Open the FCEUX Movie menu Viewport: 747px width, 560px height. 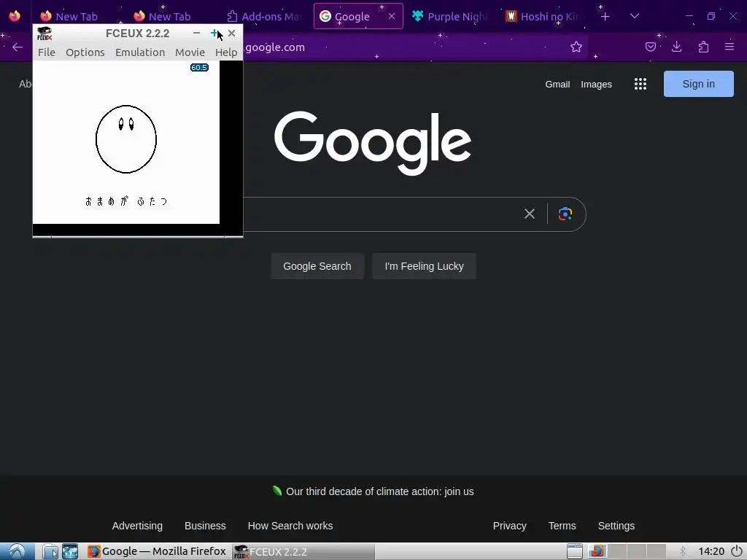(190, 52)
